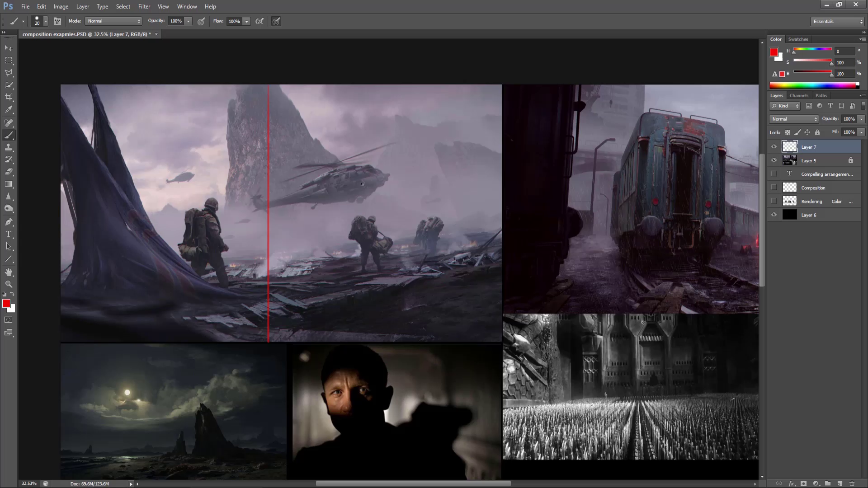Open layer blend mode Normal dropdown

click(794, 119)
